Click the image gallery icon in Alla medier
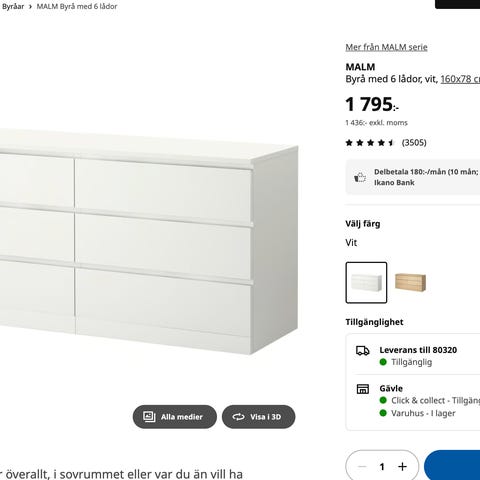The image size is (480, 480). (x=149, y=416)
